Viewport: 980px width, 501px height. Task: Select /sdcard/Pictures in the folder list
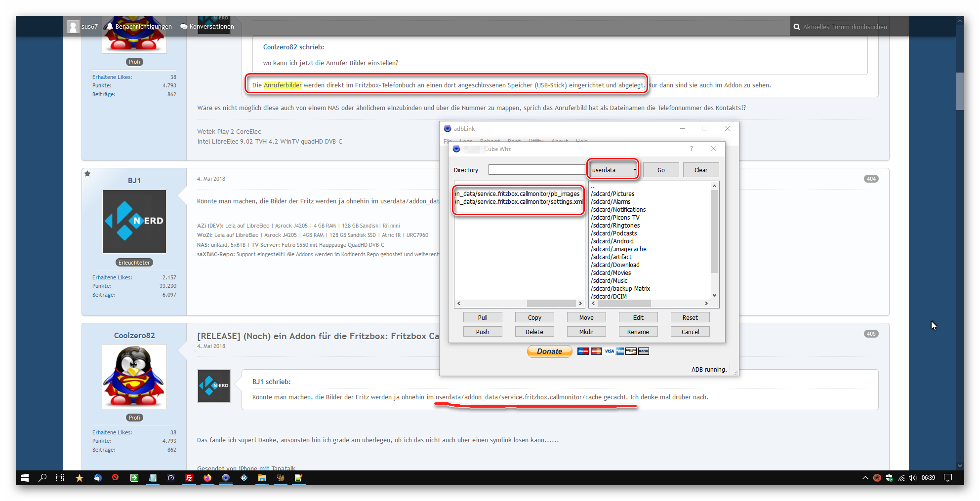tap(612, 194)
